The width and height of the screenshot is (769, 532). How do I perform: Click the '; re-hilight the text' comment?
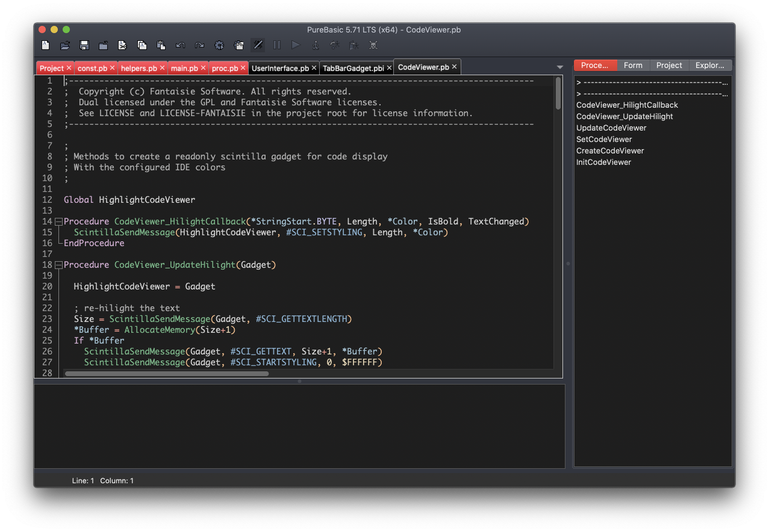tap(127, 308)
